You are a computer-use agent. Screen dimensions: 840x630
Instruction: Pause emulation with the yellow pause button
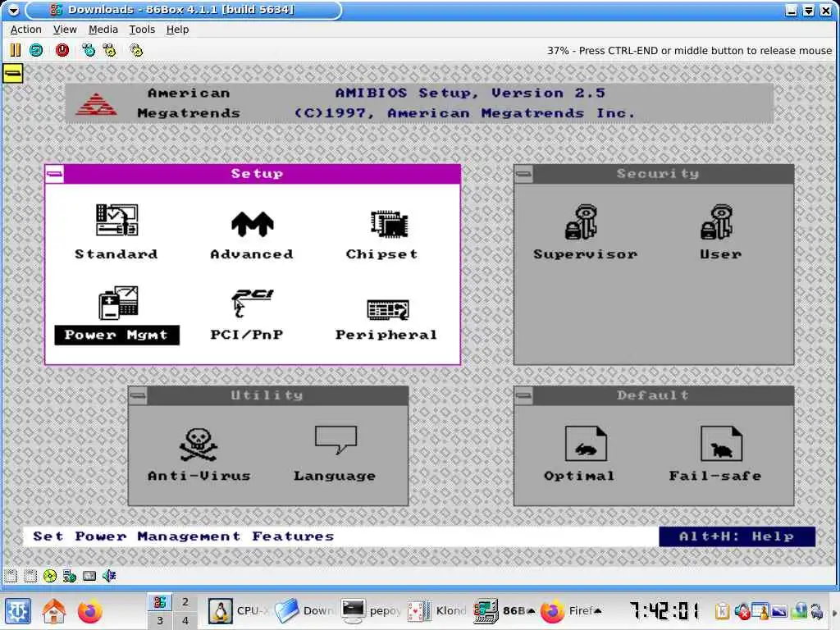[x=15, y=50]
